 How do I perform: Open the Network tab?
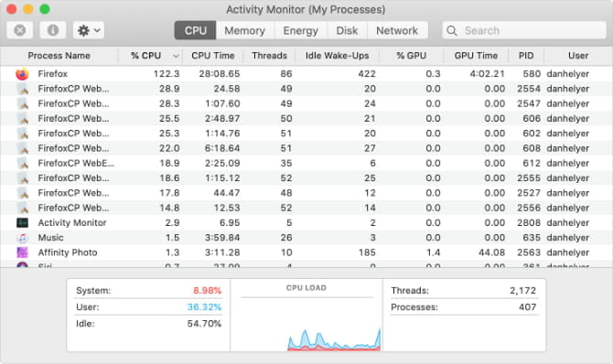[397, 30]
